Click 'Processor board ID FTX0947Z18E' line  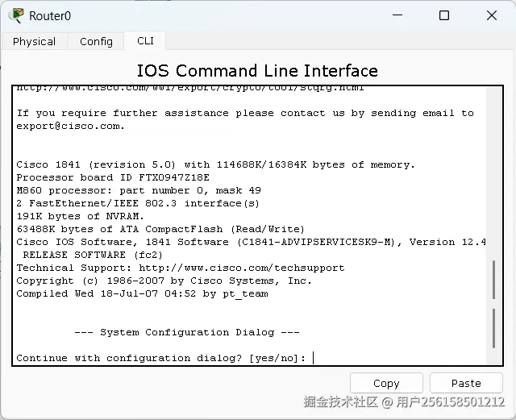pyautogui.click(x=113, y=177)
